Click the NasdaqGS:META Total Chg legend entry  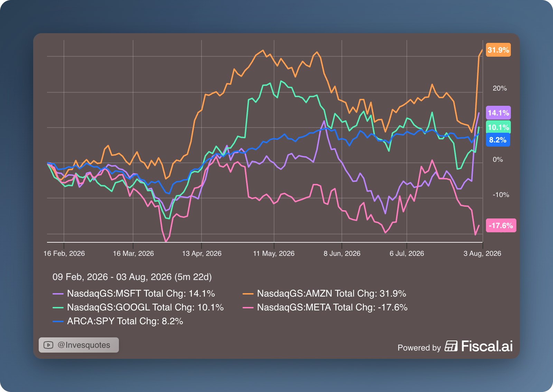(x=325, y=307)
